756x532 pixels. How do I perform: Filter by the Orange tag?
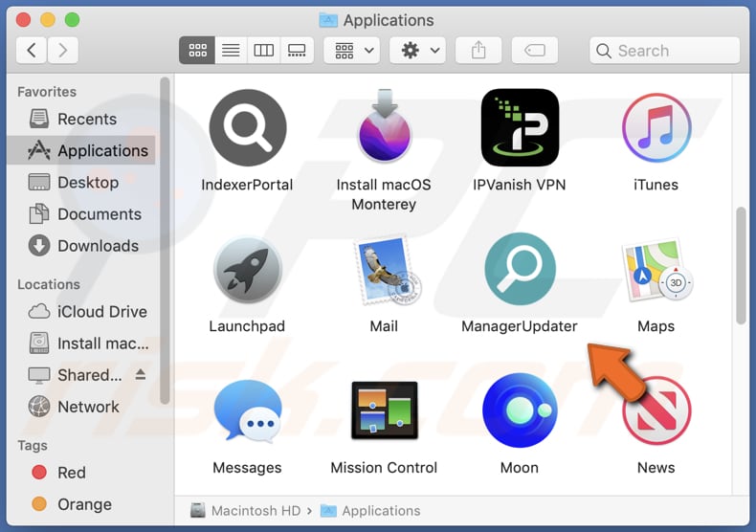pos(81,504)
